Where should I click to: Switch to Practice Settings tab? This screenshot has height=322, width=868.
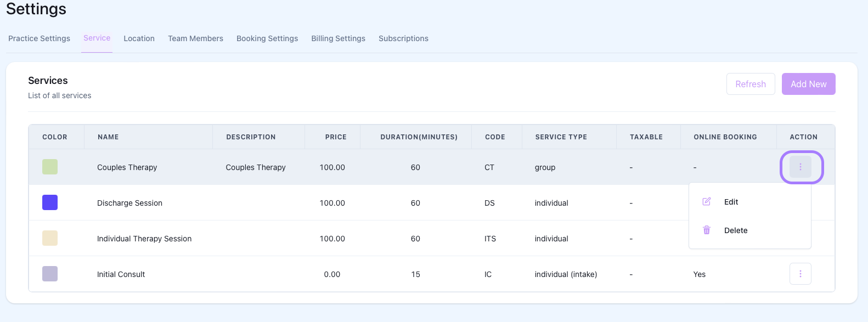pos(39,38)
